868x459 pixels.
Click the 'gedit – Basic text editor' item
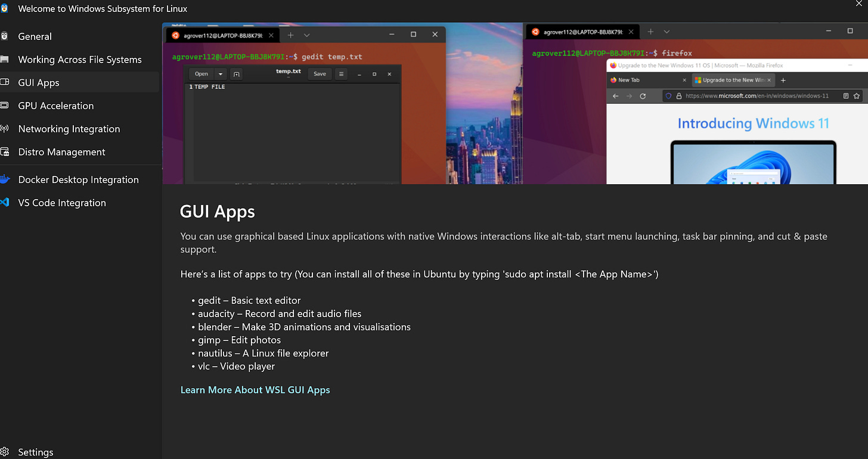pos(249,300)
